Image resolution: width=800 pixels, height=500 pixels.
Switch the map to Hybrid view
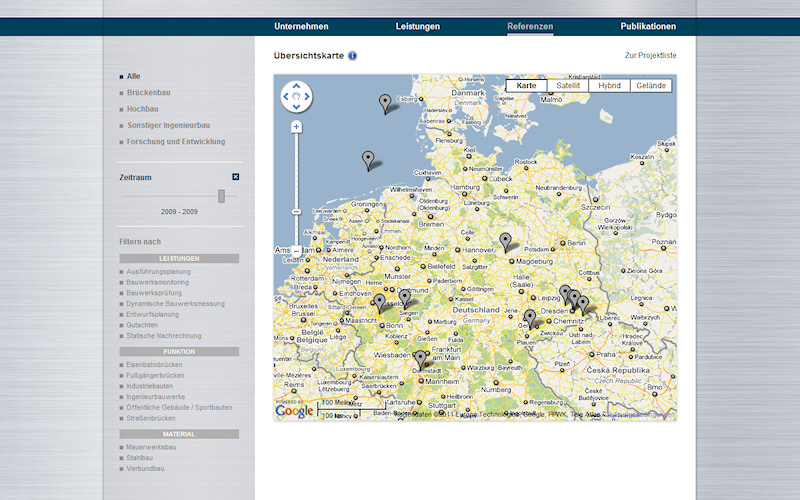[x=610, y=86]
